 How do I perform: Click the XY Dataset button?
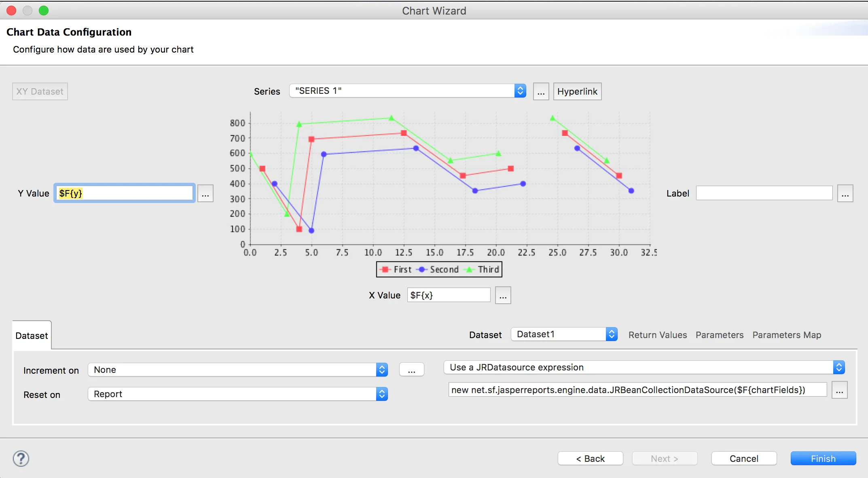pyautogui.click(x=40, y=91)
